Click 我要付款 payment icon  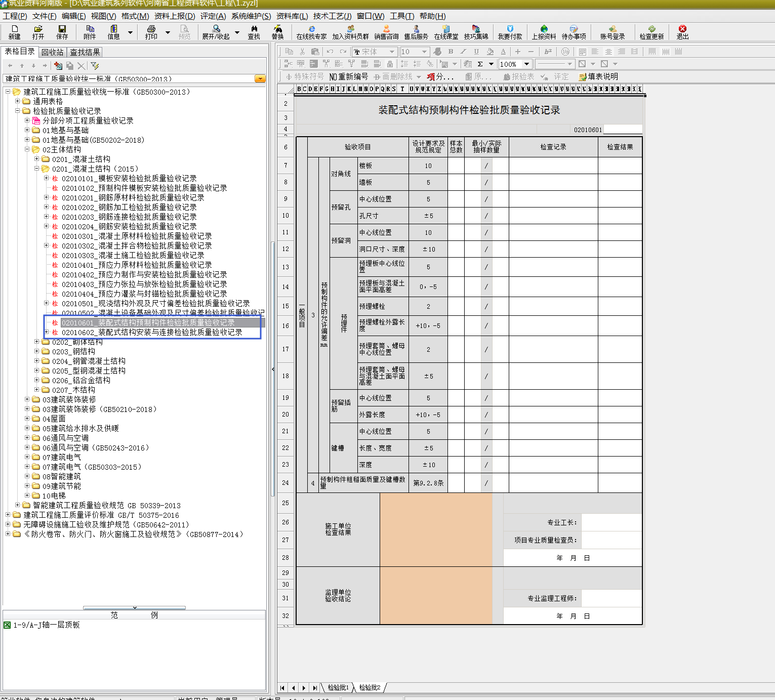tap(510, 32)
